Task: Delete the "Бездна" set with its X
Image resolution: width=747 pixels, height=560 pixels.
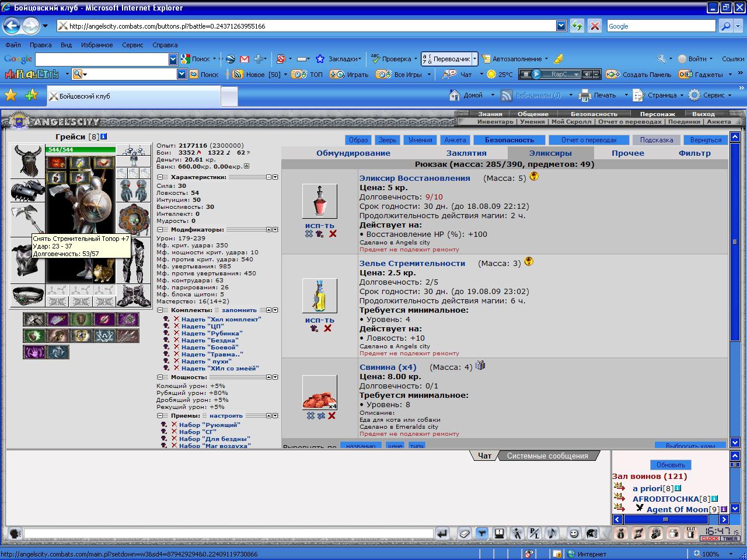Action: coord(176,340)
